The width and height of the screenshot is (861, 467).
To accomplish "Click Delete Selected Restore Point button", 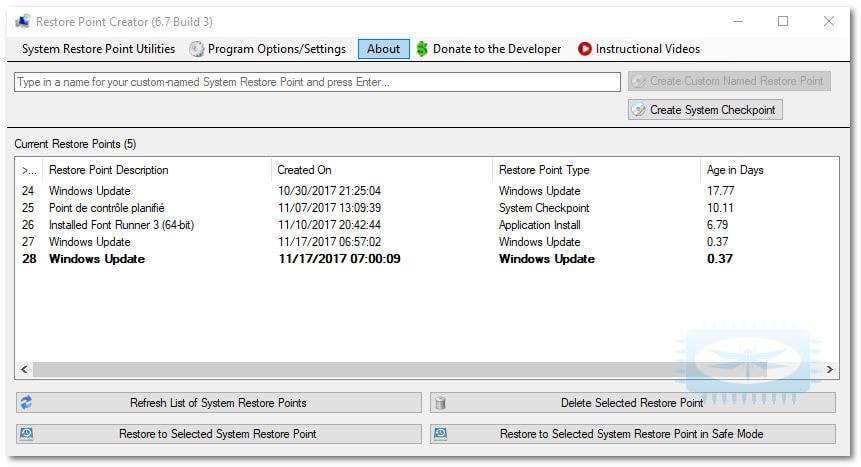I will point(633,403).
